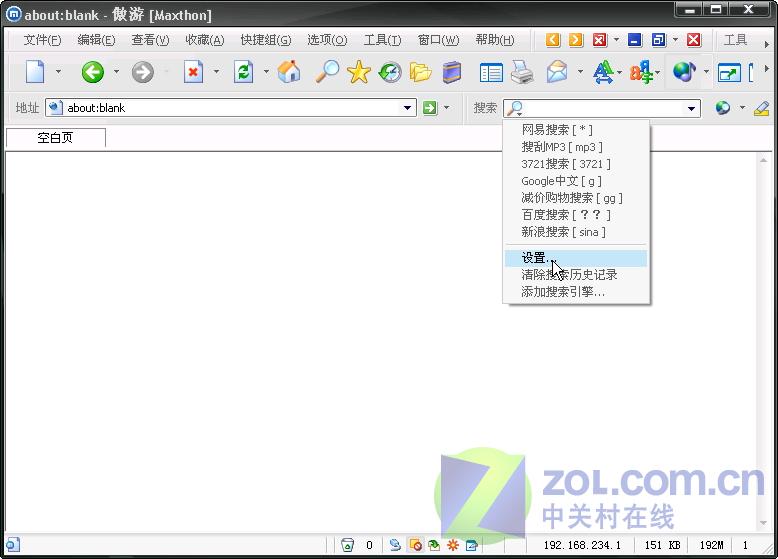Click the globe search icon right of search box
This screenshot has height=559, width=778.
[x=723, y=108]
